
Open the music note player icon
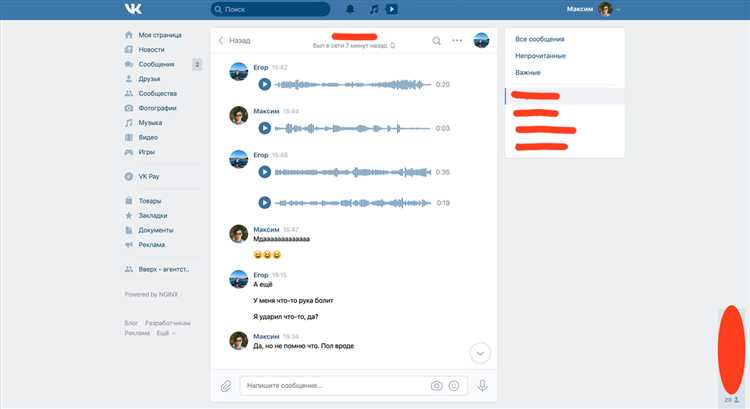pos(374,9)
